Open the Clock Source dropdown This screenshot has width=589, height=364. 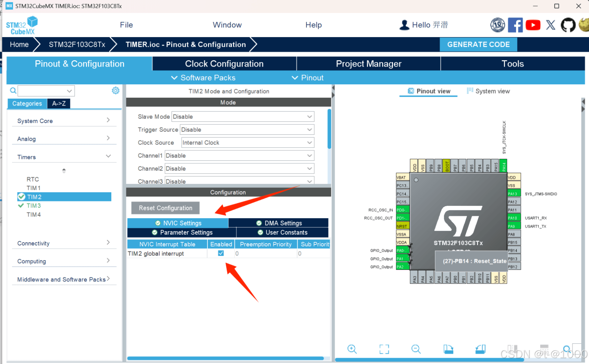point(248,142)
